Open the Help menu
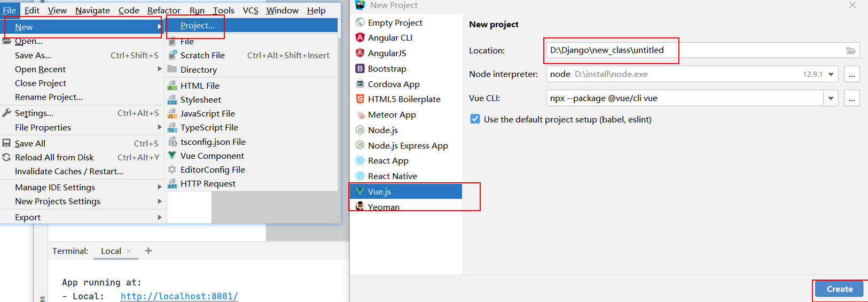This screenshot has height=302, width=868. click(x=316, y=10)
